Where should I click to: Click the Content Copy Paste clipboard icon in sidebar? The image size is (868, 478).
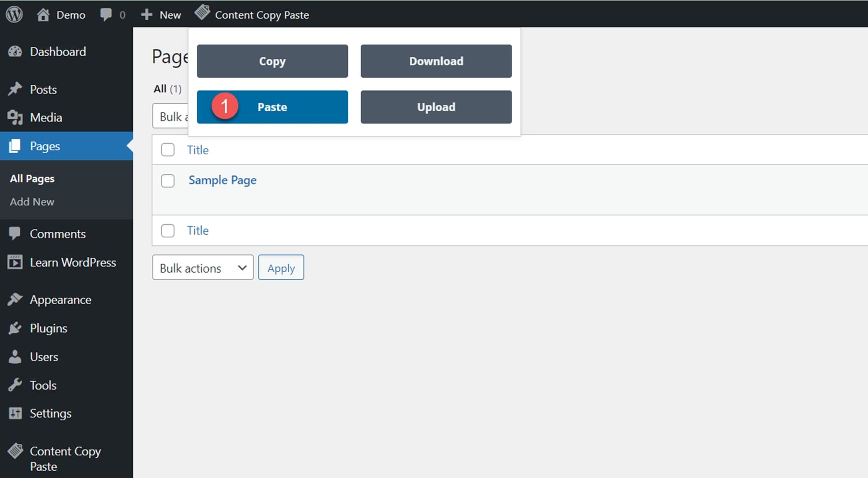point(15,451)
